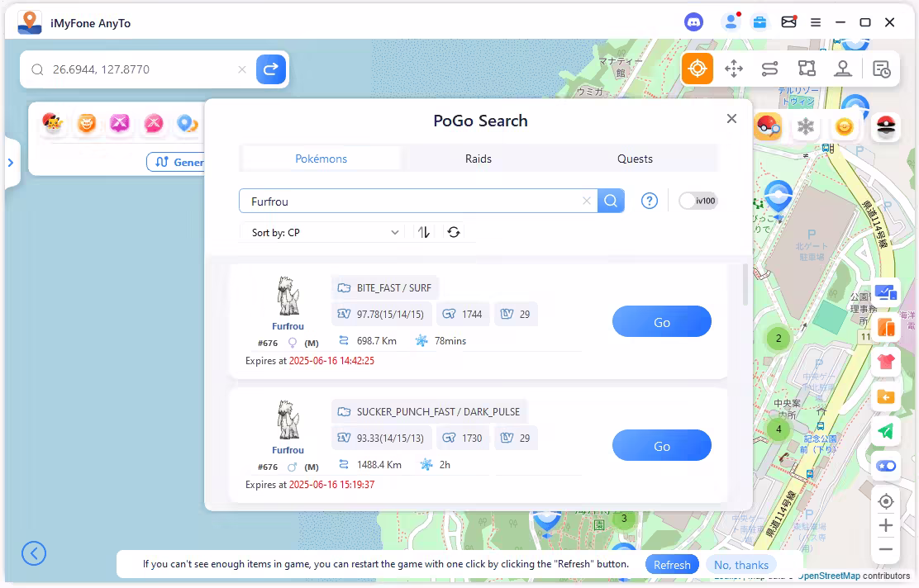The width and height of the screenshot is (919, 588).
Task: Open the mail messages icon
Action: [789, 22]
